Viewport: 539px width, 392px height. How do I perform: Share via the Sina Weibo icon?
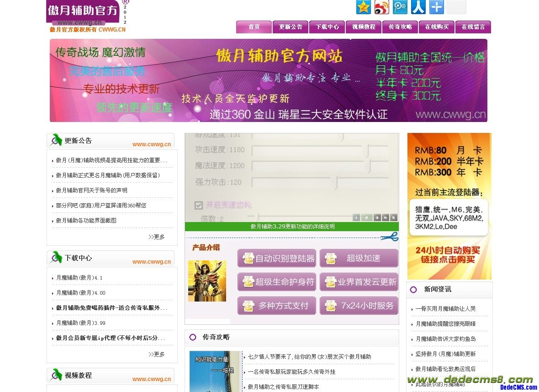[381, 7]
